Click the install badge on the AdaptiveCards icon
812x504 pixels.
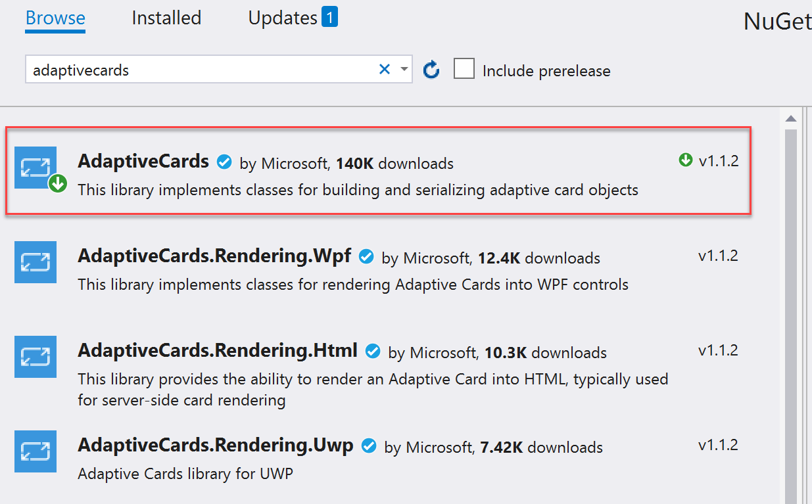point(57,185)
